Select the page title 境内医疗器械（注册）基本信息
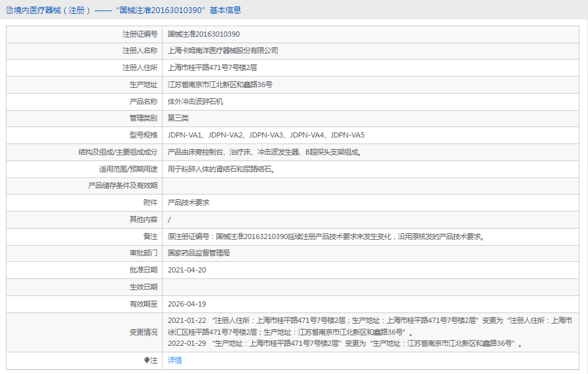Viewport: 588px width, 374px height. coord(127,10)
